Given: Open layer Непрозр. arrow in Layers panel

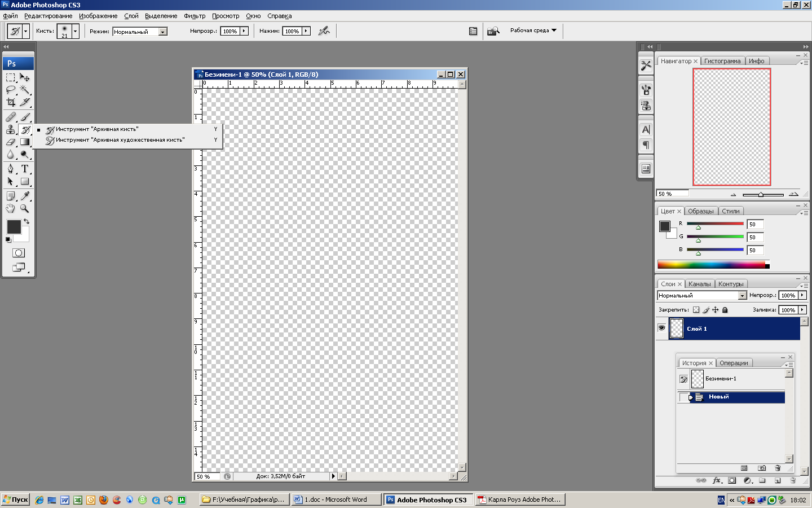Looking at the screenshot, I should click(x=802, y=295).
